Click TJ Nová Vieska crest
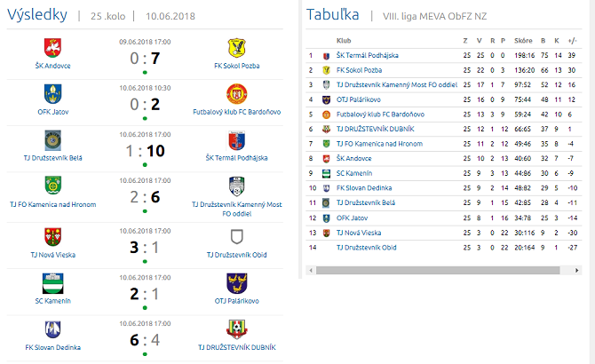 click(53, 236)
